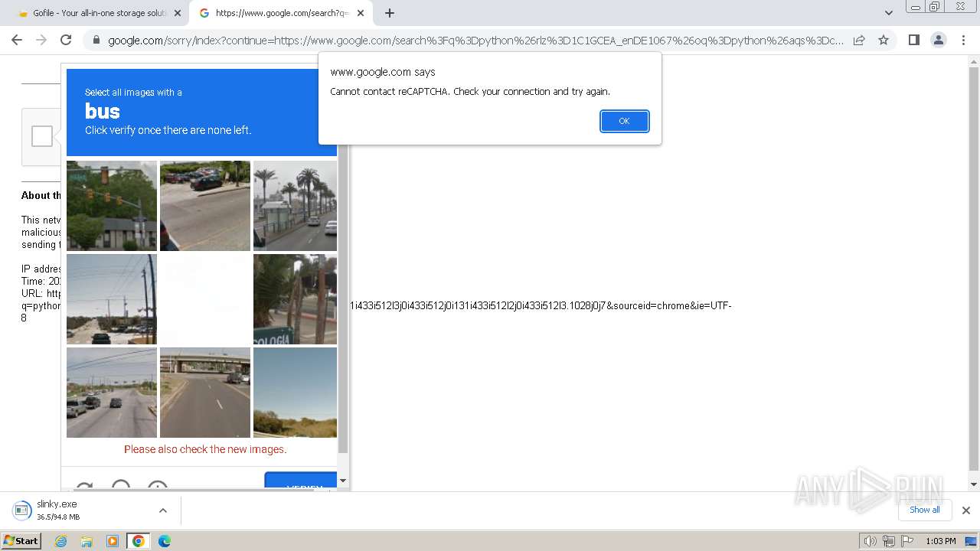980x551 pixels.
Task: Click the 1:03 PM system clock
Action: 941,541
